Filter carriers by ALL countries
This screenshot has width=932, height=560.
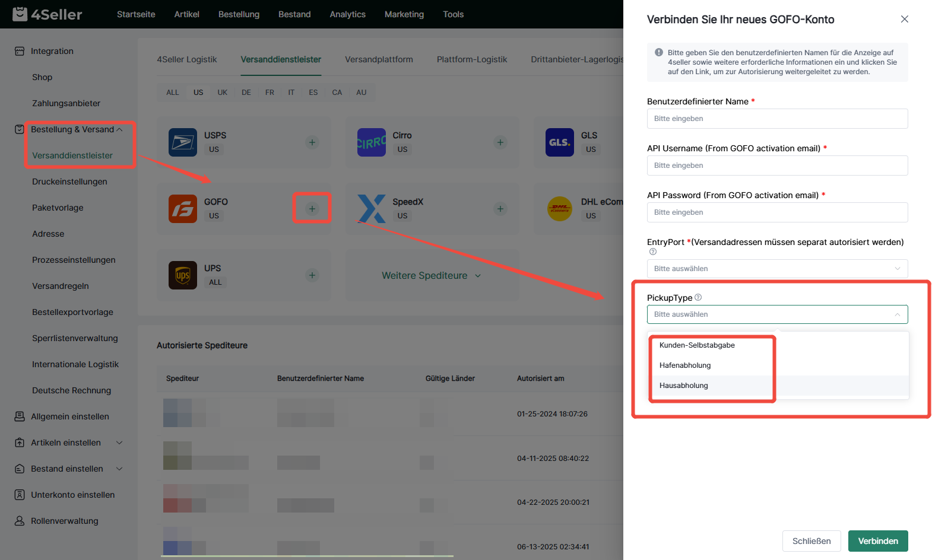click(x=173, y=93)
